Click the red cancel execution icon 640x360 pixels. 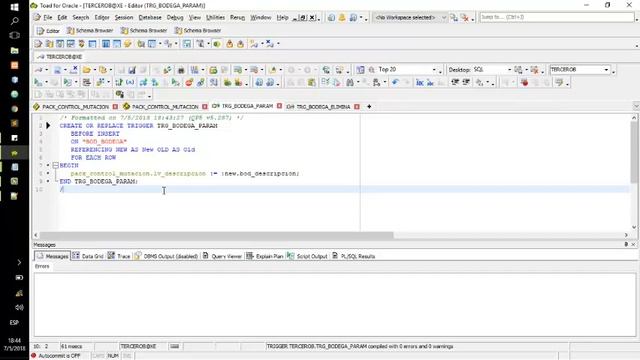pos(189,82)
